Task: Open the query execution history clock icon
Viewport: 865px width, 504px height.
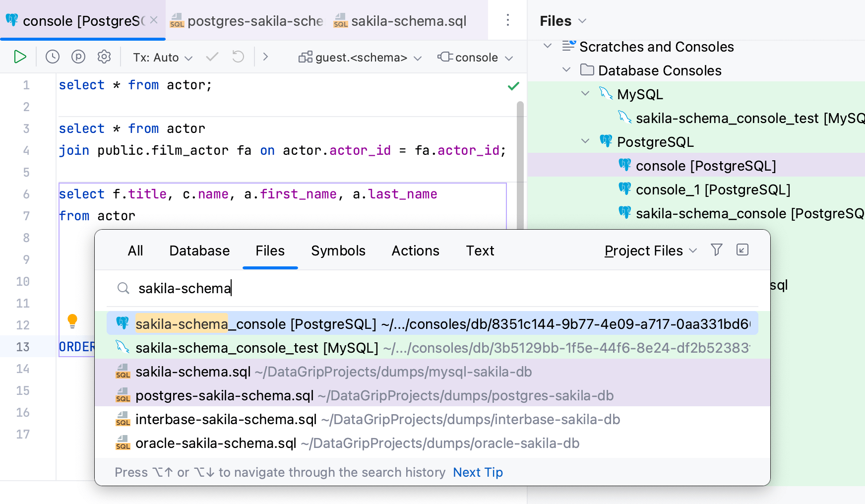Action: click(52, 57)
